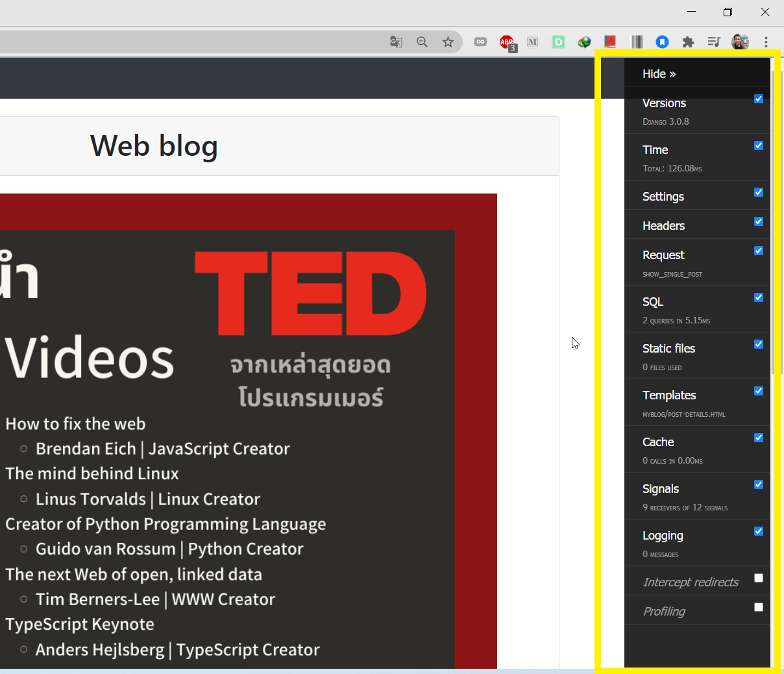This screenshot has width=784, height=674.
Task: Open the Extensions puzzle-piece menu
Action: [688, 42]
